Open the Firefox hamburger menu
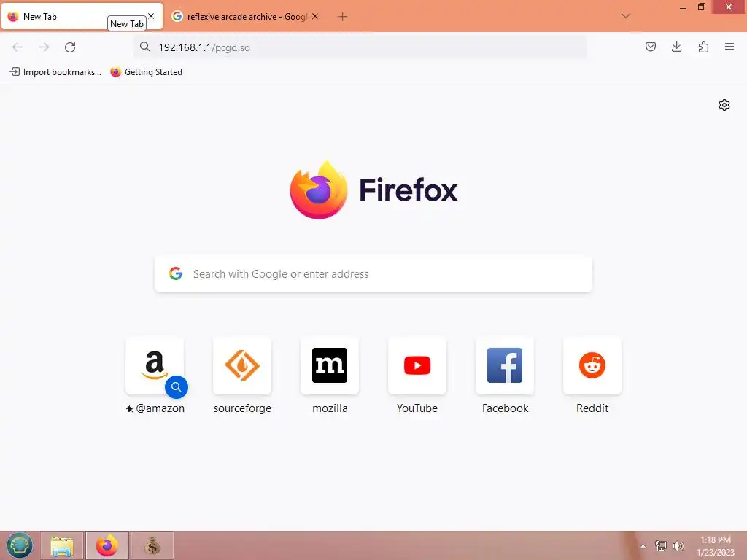The height and width of the screenshot is (560, 747). (729, 47)
